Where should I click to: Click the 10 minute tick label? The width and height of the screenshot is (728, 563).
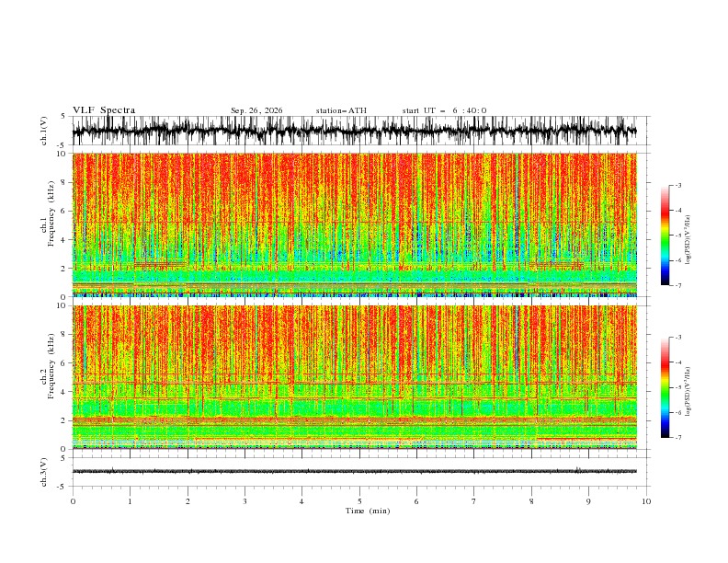pyautogui.click(x=646, y=501)
